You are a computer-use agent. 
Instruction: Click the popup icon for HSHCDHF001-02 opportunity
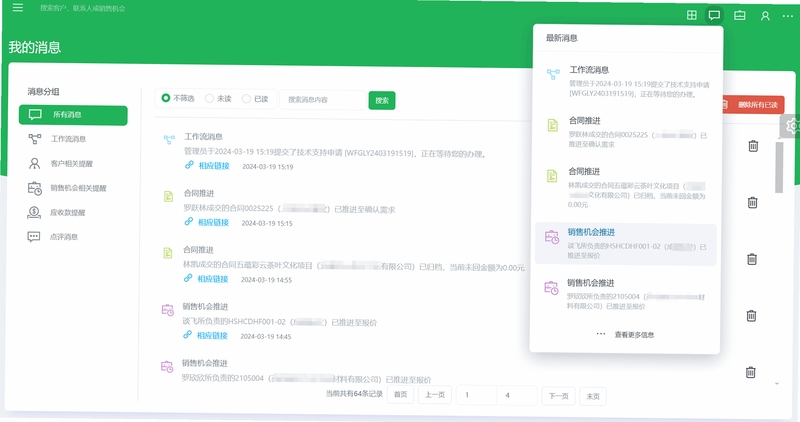coord(552,237)
